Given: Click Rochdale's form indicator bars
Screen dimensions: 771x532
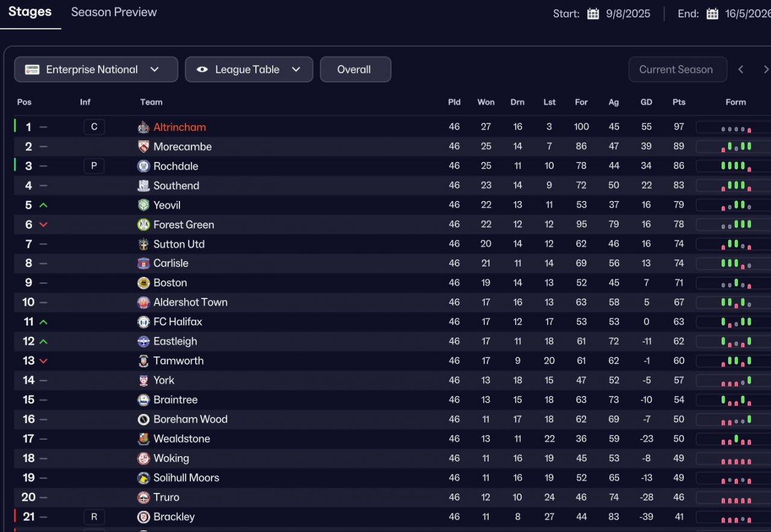Looking at the screenshot, I should pyautogui.click(x=735, y=166).
